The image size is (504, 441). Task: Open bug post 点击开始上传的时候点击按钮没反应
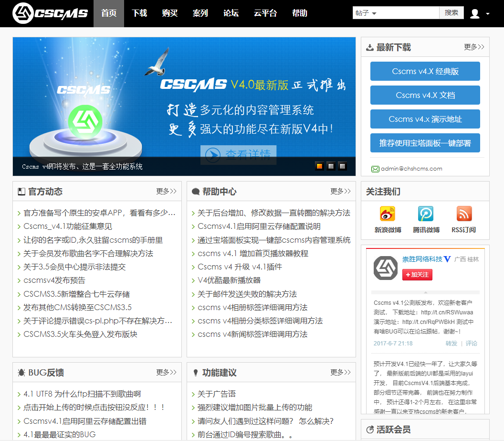coord(94,408)
